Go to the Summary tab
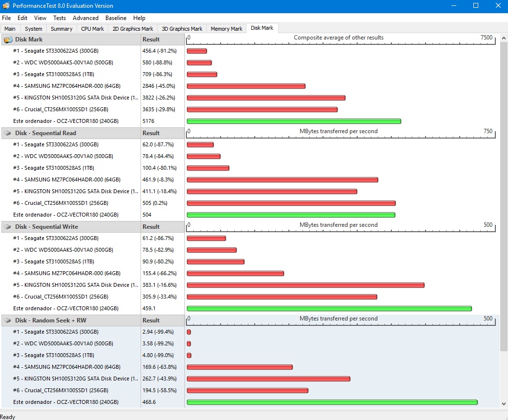 (x=61, y=29)
